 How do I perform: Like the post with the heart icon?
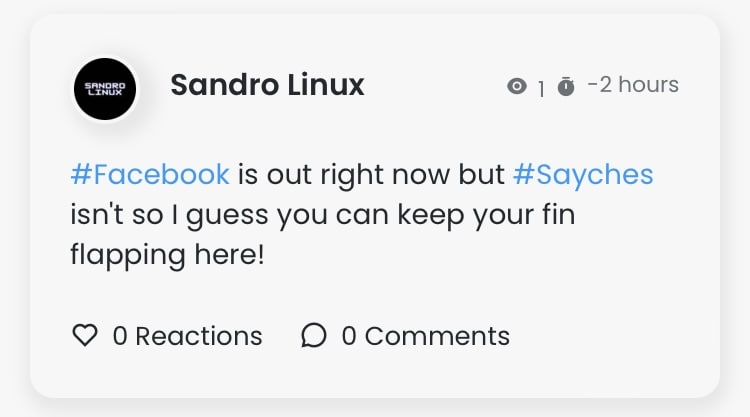(85, 336)
